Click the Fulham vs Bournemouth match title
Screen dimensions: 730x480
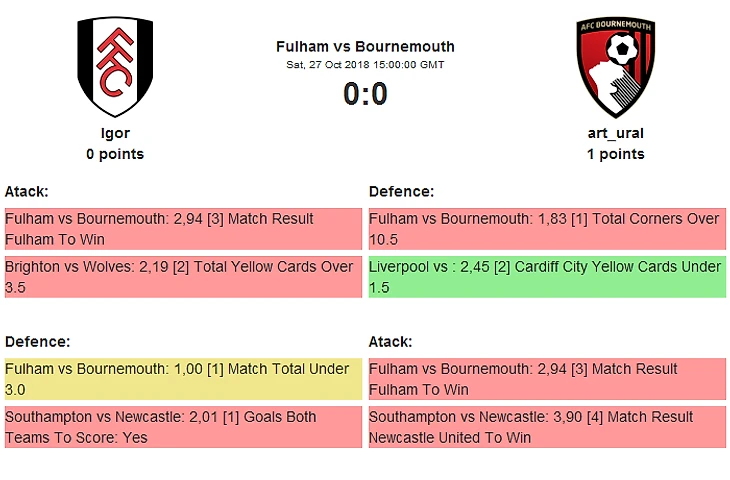[x=365, y=46]
